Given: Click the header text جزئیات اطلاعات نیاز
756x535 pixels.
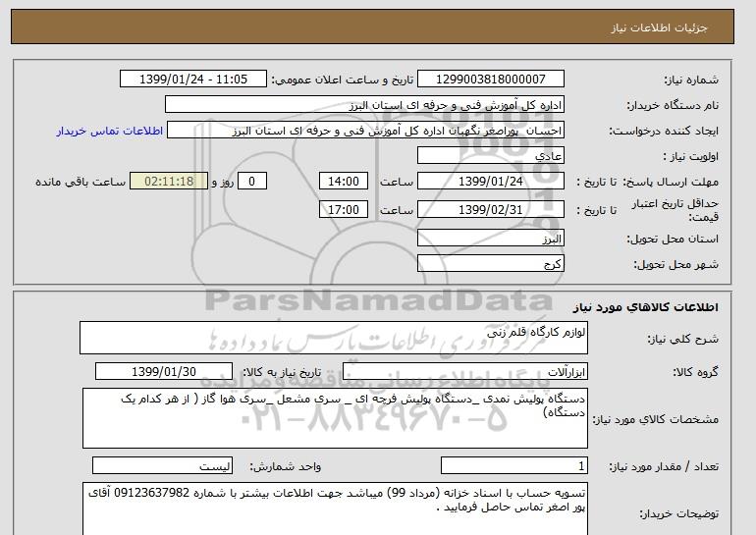Looking at the screenshot, I should 659,27.
